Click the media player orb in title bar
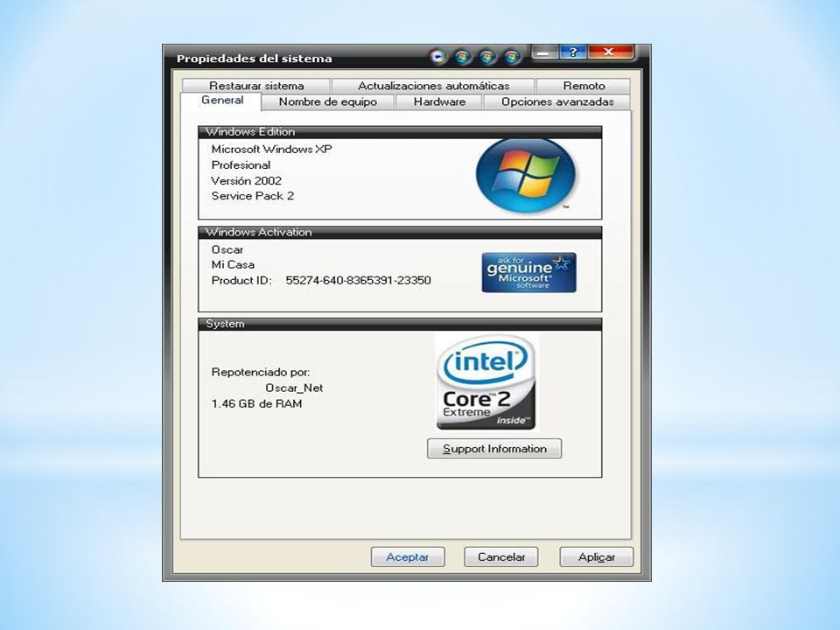Image resolution: width=840 pixels, height=630 pixels. [x=437, y=56]
